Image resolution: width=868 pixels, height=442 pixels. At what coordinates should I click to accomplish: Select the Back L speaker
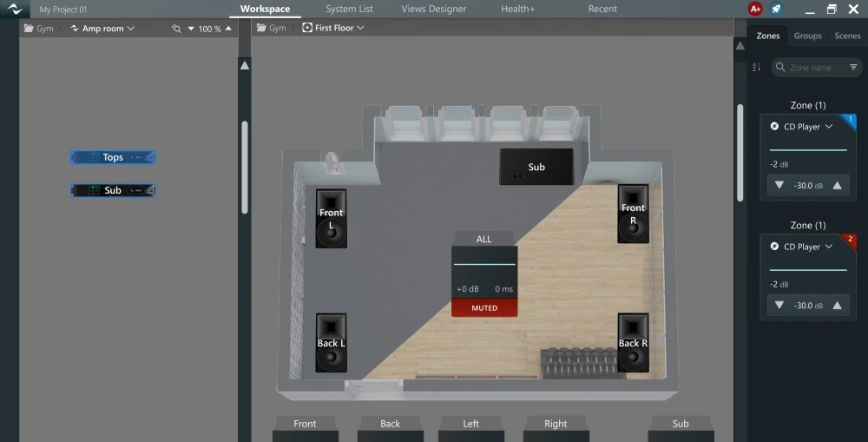331,343
